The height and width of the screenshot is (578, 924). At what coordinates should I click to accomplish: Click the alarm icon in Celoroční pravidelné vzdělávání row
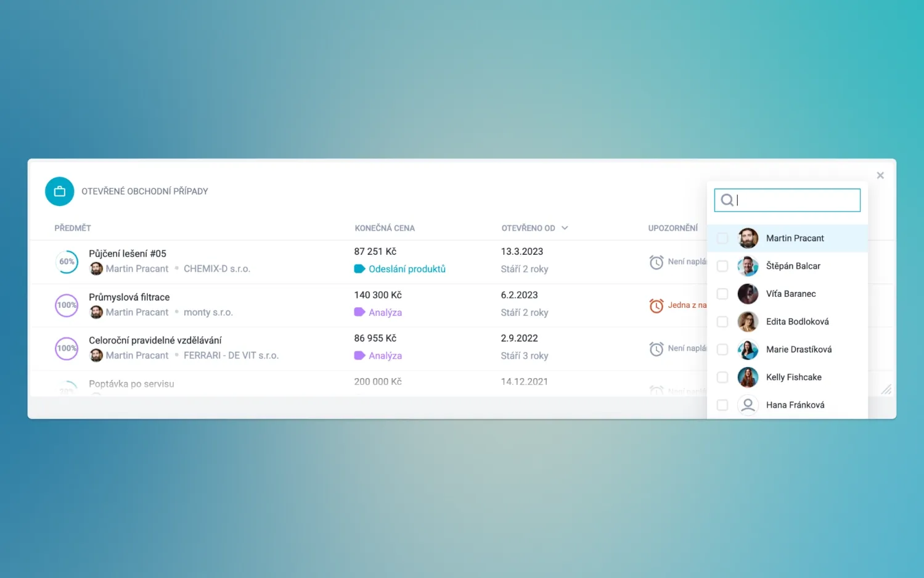point(656,348)
